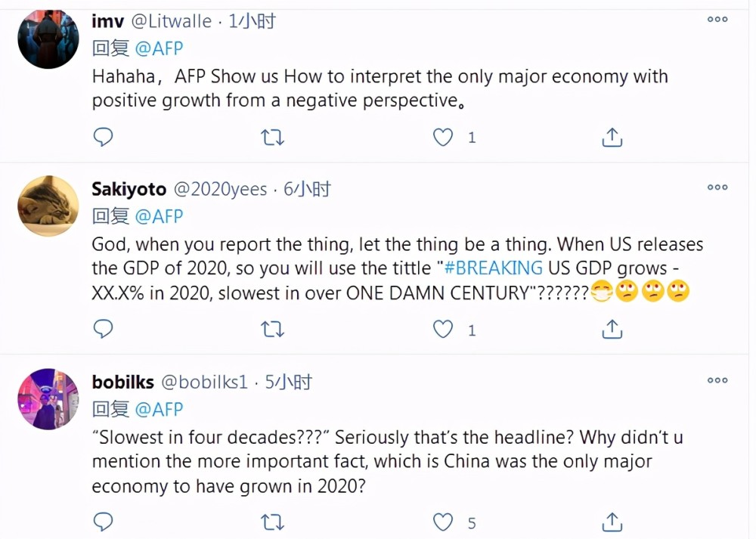Open more options on imv's tweet
The width and height of the screenshot is (756, 539).
(x=717, y=20)
